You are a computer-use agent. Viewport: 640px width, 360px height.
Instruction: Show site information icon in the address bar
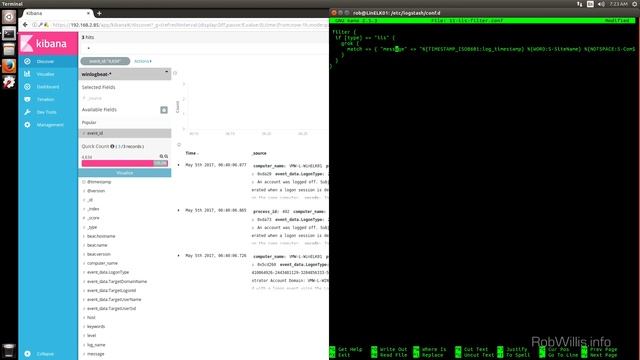tap(34, 25)
